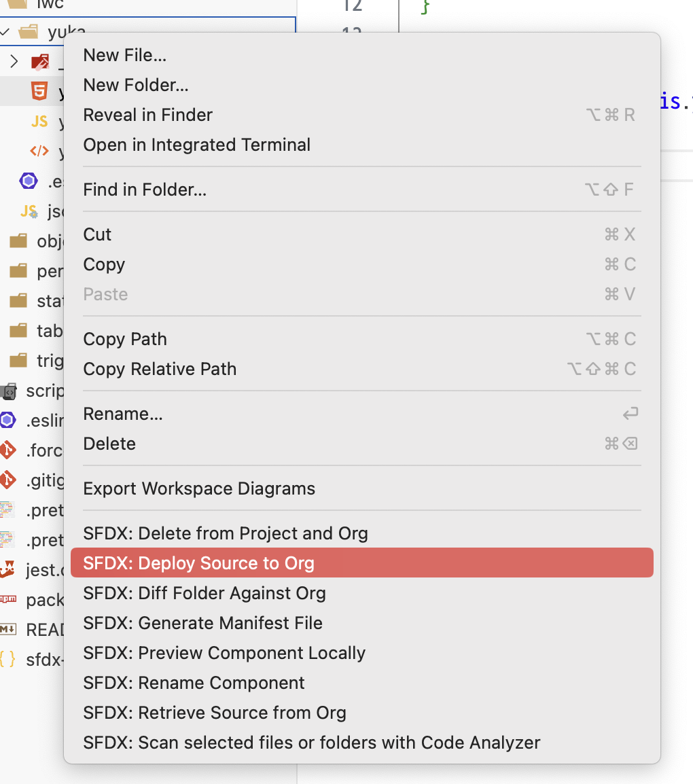Click the XML meta file icon in the sidebar
Image resolution: width=693 pixels, height=784 pixels.
[39, 152]
